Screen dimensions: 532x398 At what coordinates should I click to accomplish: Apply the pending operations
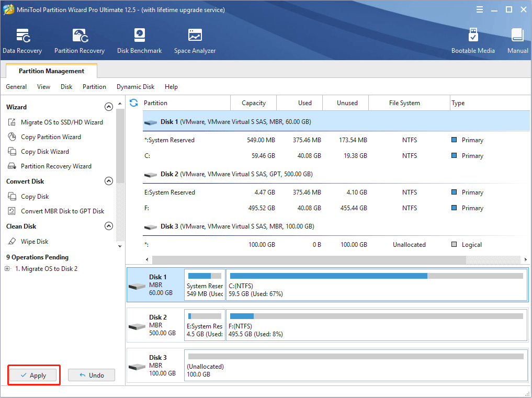33,375
